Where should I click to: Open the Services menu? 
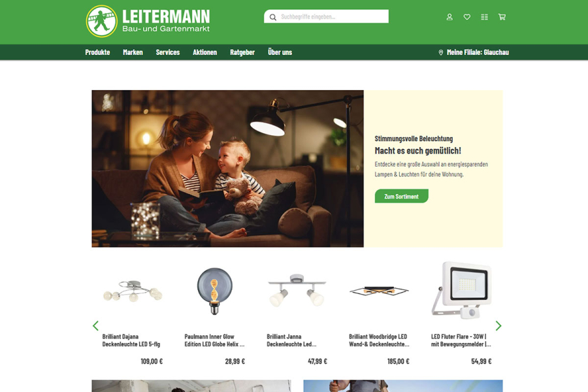pyautogui.click(x=168, y=52)
